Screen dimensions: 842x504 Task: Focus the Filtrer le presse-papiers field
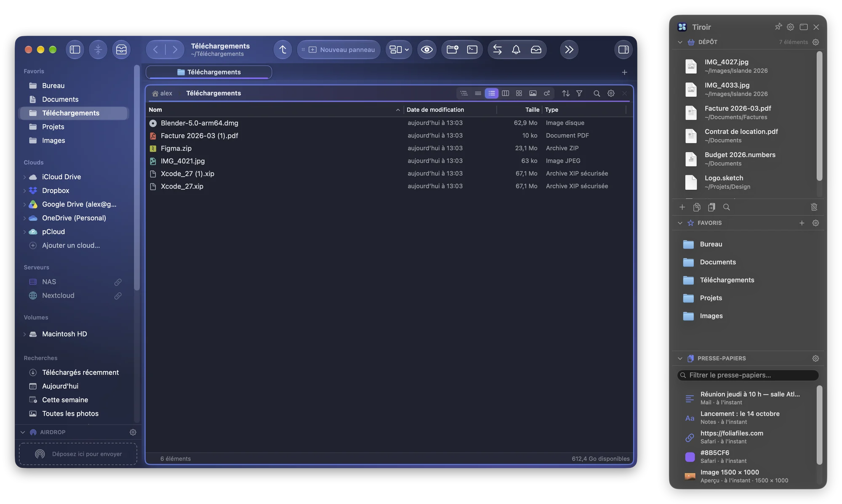click(x=748, y=375)
